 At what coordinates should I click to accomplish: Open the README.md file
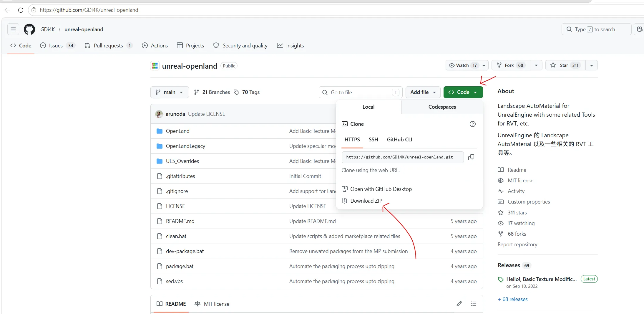click(x=180, y=221)
